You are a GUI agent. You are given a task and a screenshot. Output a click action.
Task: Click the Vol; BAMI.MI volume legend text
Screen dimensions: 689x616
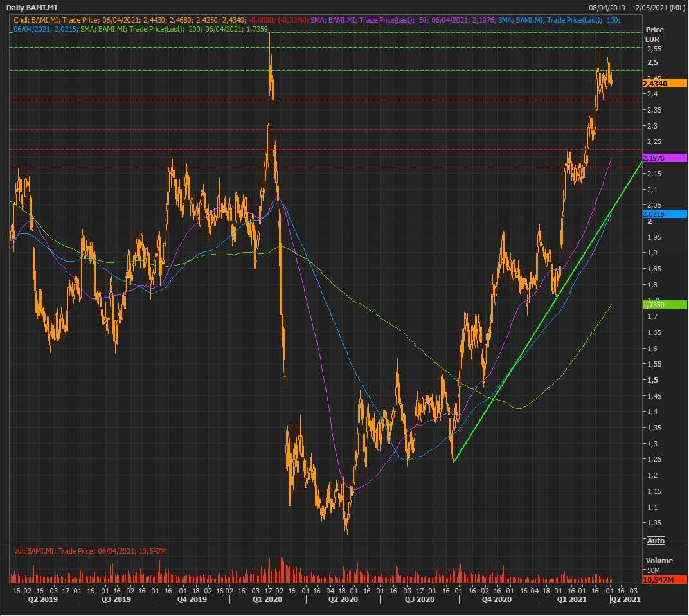tap(90, 551)
